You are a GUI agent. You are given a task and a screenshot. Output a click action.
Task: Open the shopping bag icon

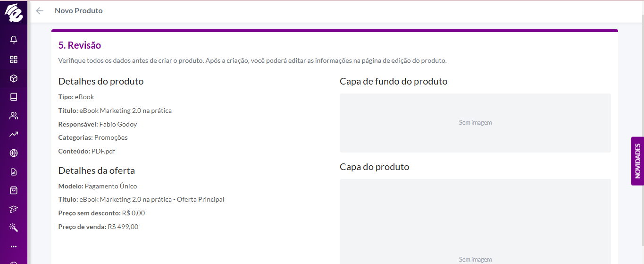click(14, 190)
